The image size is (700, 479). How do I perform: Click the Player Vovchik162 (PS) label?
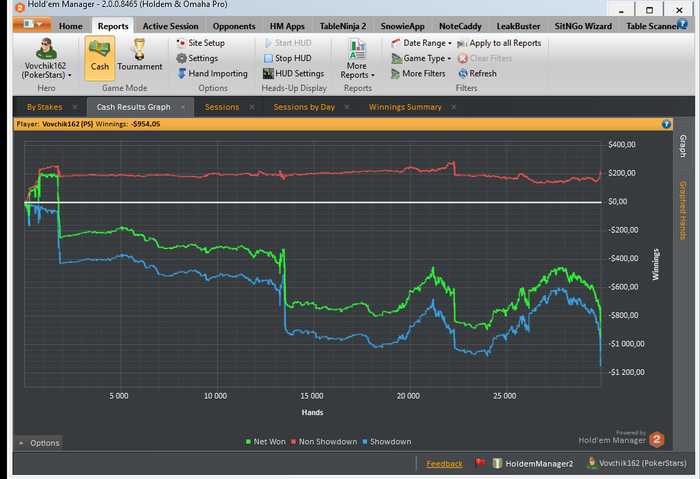click(54, 124)
